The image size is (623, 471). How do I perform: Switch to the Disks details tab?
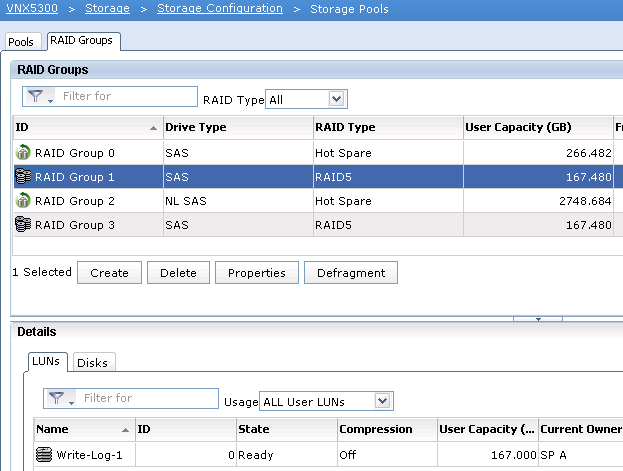coord(93,362)
